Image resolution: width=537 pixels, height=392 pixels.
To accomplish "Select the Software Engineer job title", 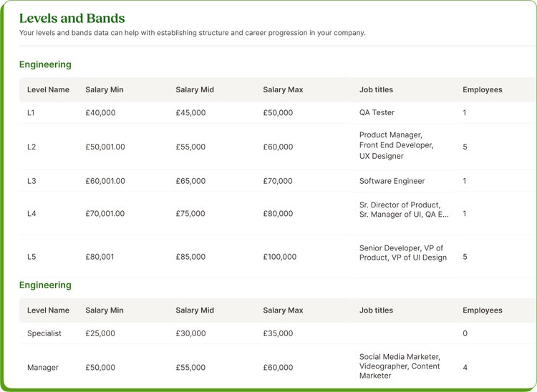I will coord(392,181).
